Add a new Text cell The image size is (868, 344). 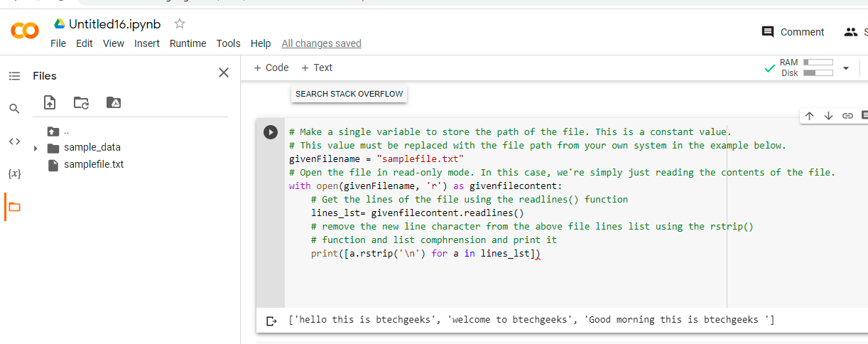click(x=317, y=68)
